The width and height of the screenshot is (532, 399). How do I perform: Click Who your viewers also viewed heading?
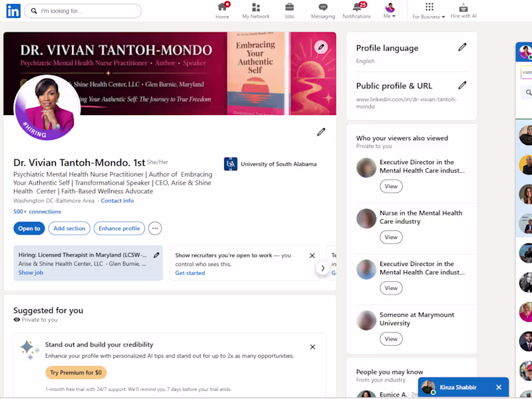[402, 138]
